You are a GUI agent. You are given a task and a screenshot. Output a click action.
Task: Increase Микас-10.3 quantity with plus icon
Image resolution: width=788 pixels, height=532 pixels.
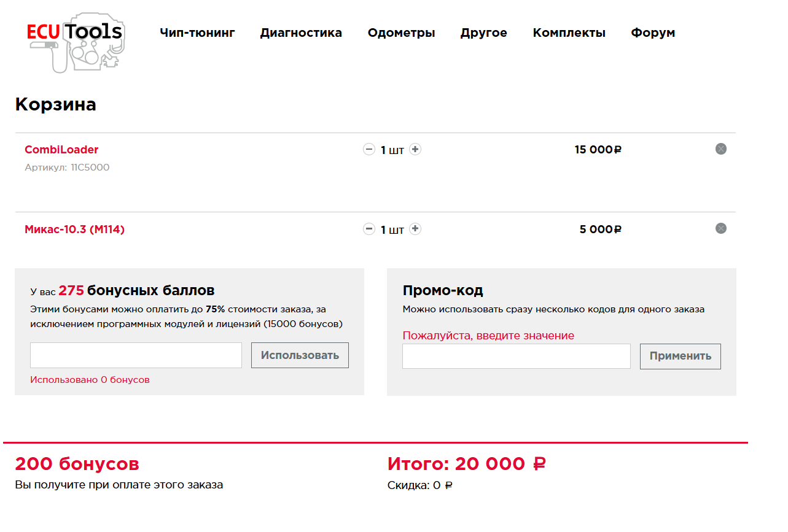point(415,229)
